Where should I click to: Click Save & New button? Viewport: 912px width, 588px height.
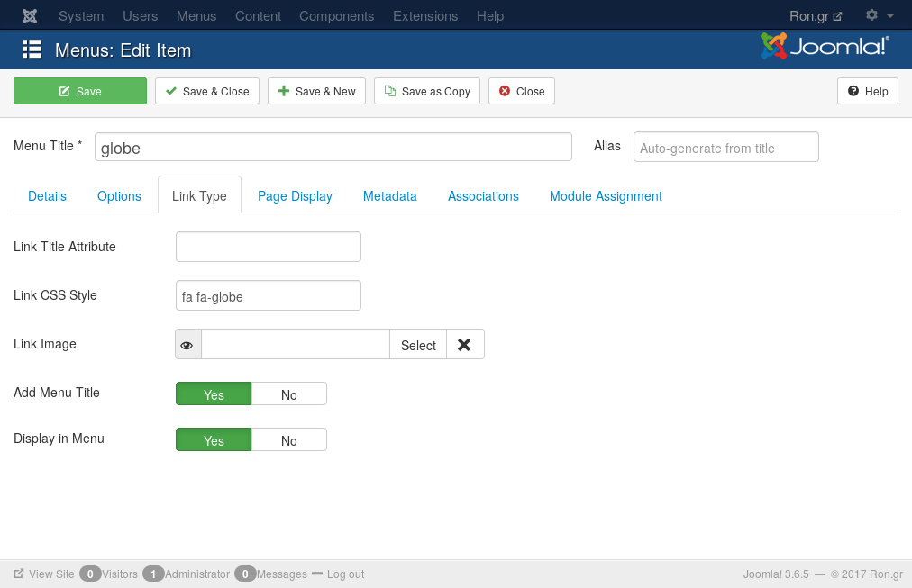coord(316,91)
